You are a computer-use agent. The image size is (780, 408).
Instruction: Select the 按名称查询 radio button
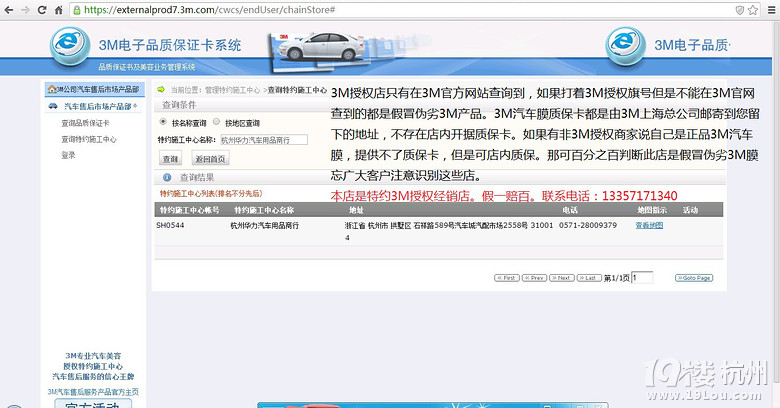(x=163, y=121)
